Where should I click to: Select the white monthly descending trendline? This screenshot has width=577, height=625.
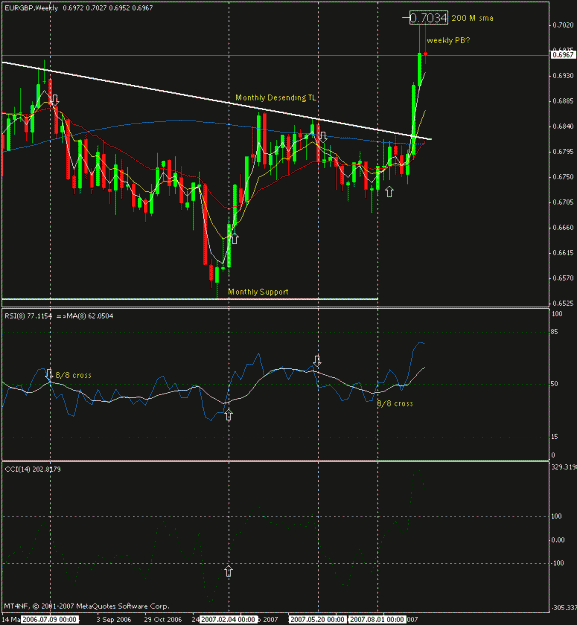(x=217, y=101)
